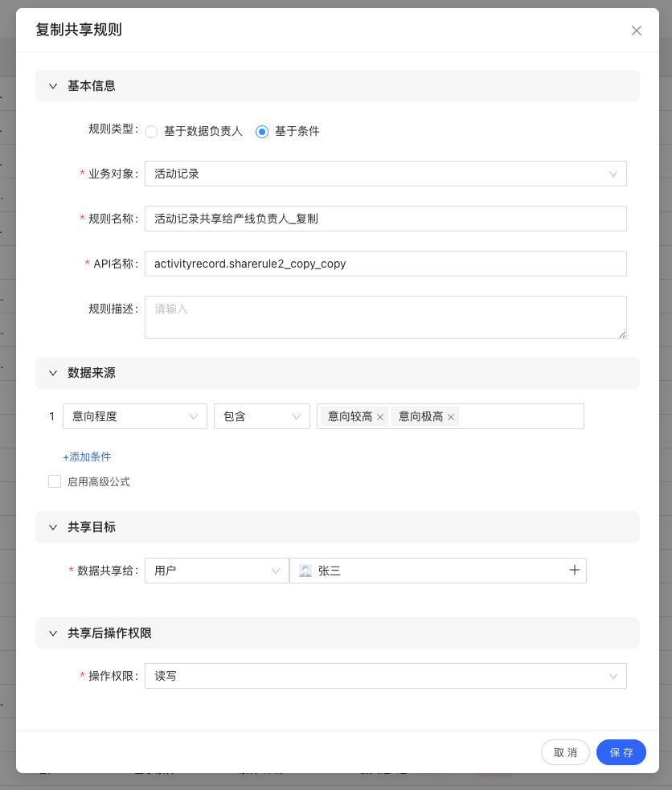Open the 意向程度 field dropdown
The width and height of the screenshot is (672, 790).
pos(134,416)
